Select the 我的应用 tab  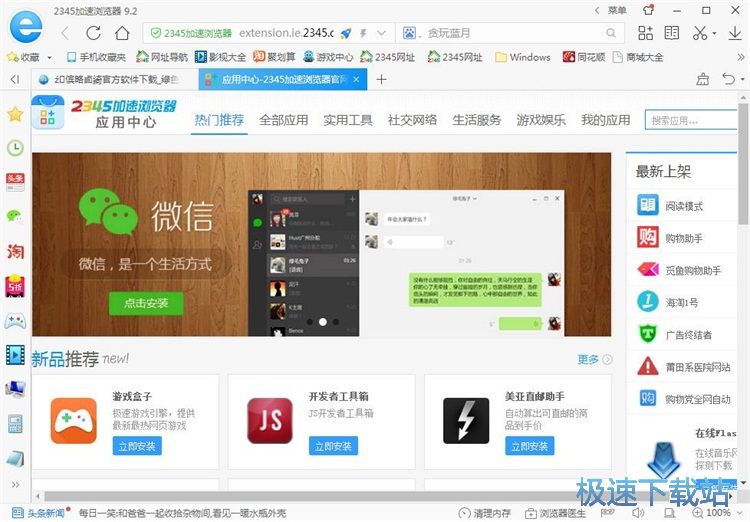coord(606,120)
